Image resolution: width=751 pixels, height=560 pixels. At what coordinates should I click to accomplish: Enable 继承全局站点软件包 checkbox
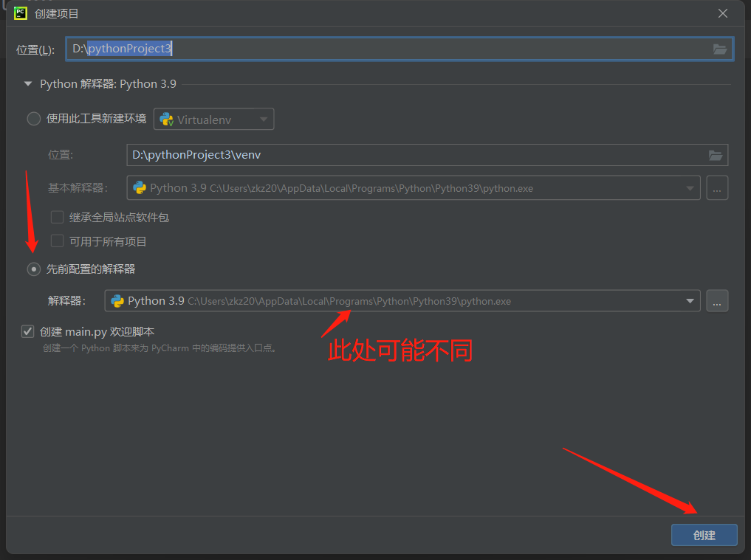(57, 218)
